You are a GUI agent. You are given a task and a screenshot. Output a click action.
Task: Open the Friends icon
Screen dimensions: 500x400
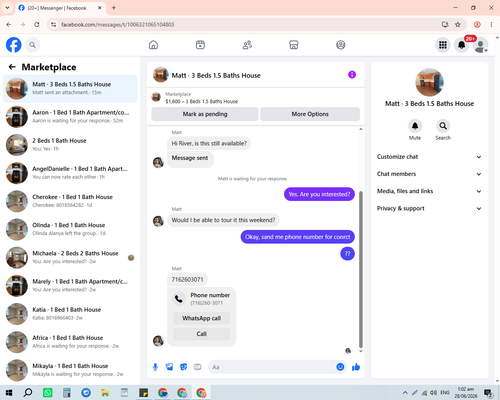tap(247, 45)
